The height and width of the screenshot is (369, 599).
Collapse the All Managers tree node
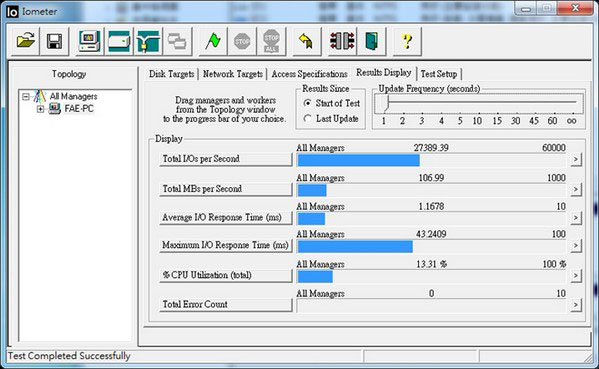pos(26,96)
